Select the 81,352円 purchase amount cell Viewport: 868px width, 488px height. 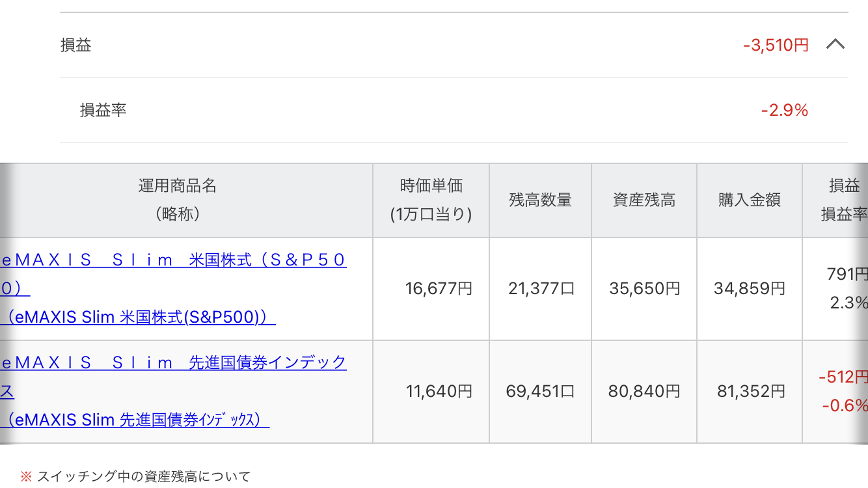(750, 391)
